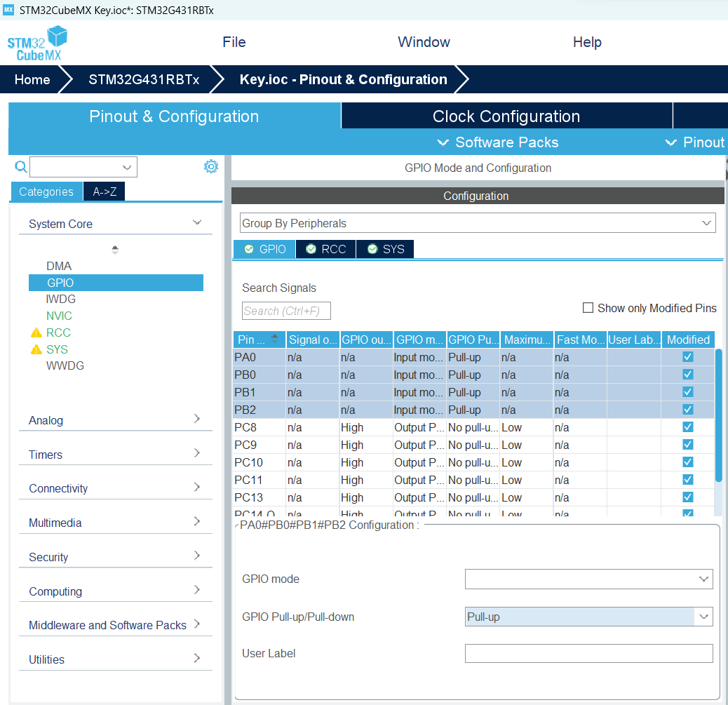Click the collapse arrow above DMA list
This screenshot has height=705, width=728.
[115, 250]
